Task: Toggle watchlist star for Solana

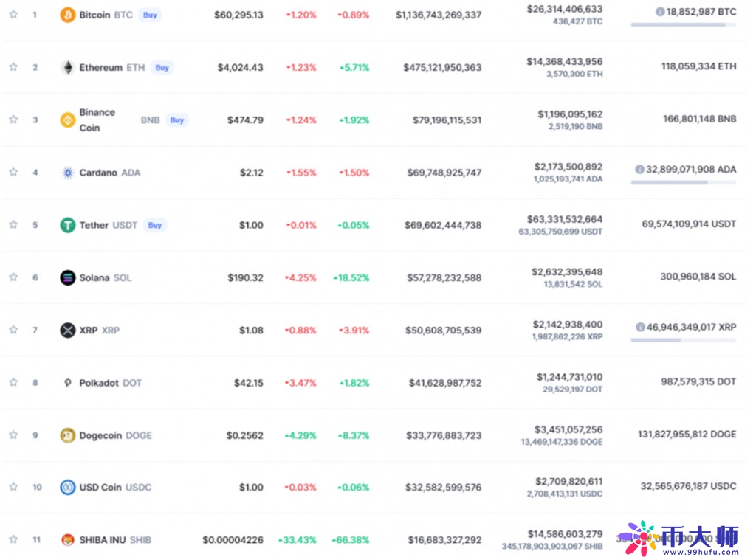Action: coord(13,277)
